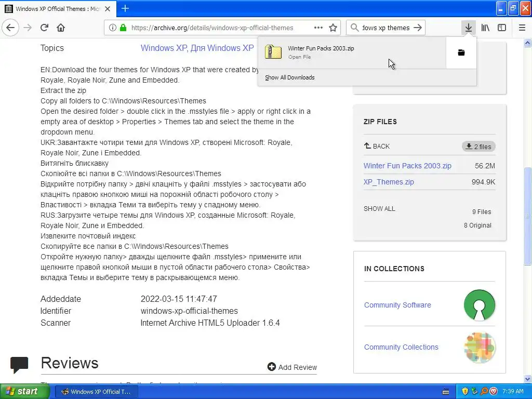This screenshot has height=399, width=532.
Task: Click the Addeddate value 2022-03-15 11:47:47
Action: pyautogui.click(x=179, y=299)
